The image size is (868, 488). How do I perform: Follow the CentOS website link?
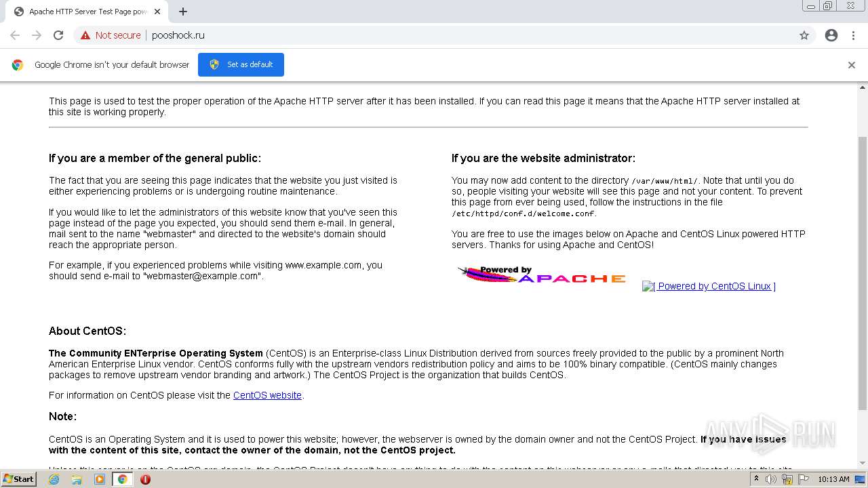(x=267, y=395)
